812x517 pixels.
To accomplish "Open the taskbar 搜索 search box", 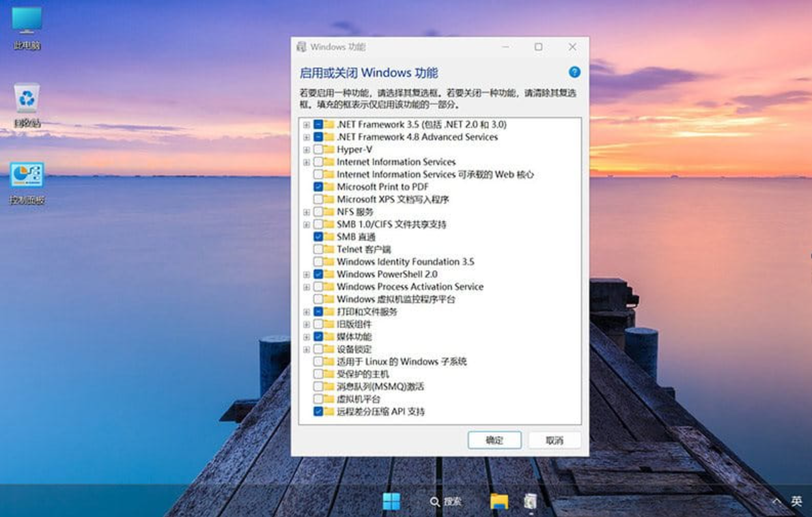I will click(x=446, y=501).
